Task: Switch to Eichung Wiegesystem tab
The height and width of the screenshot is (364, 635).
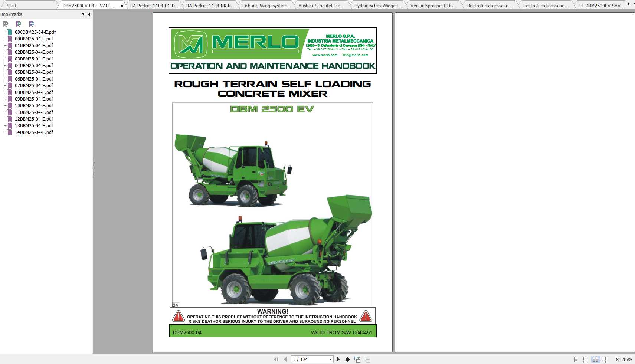Action: click(x=266, y=6)
